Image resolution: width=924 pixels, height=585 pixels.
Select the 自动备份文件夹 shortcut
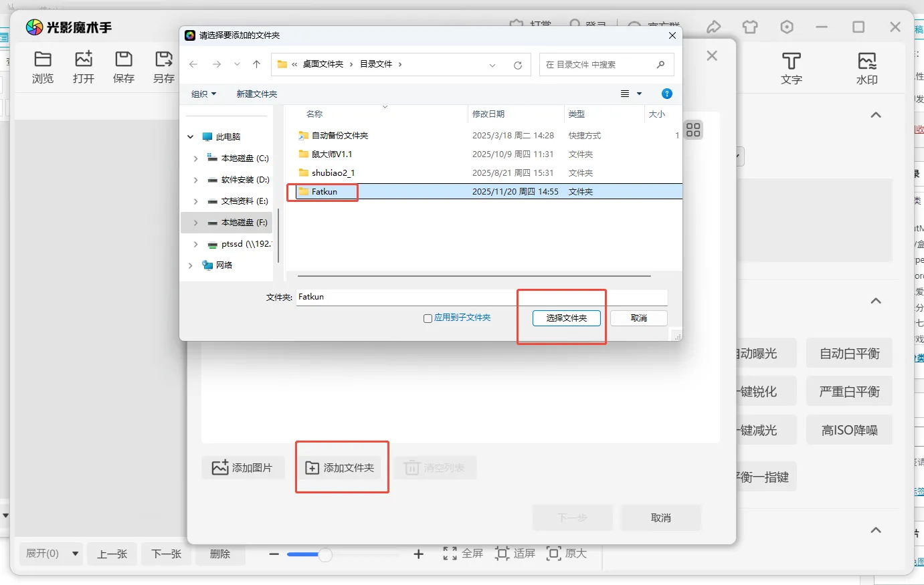point(340,136)
